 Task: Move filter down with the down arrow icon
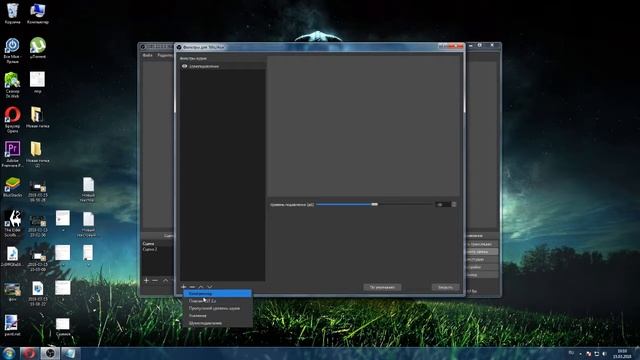(x=210, y=287)
